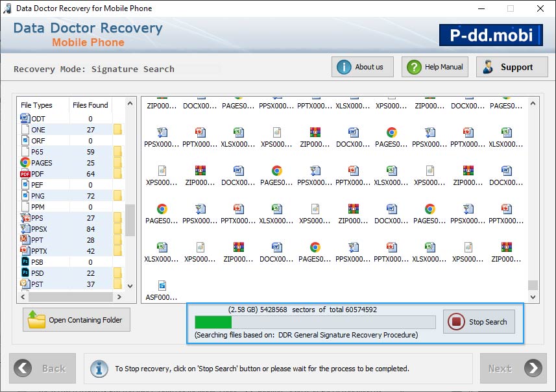Screen dimensions: 556x392
Task: Click the blue info icon in status message
Action: click(x=99, y=368)
